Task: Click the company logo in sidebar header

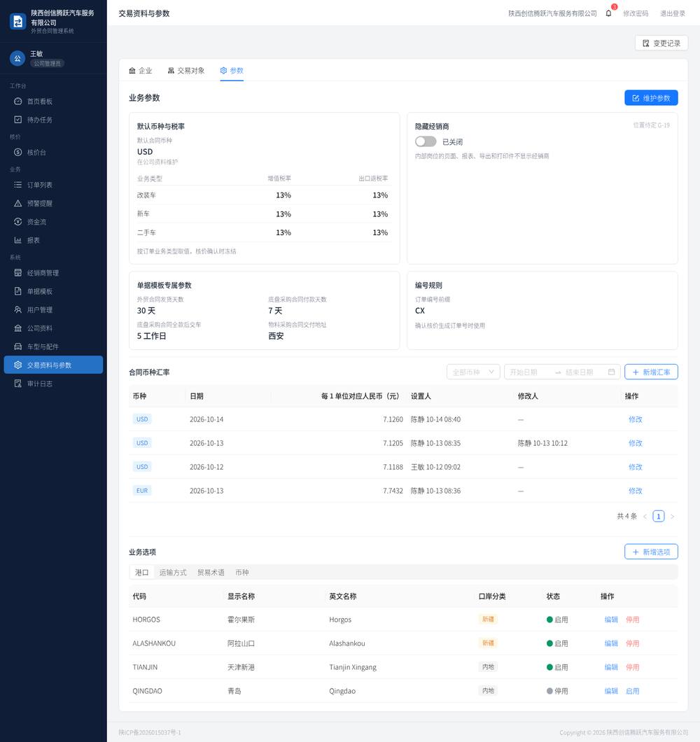Action: (x=18, y=21)
